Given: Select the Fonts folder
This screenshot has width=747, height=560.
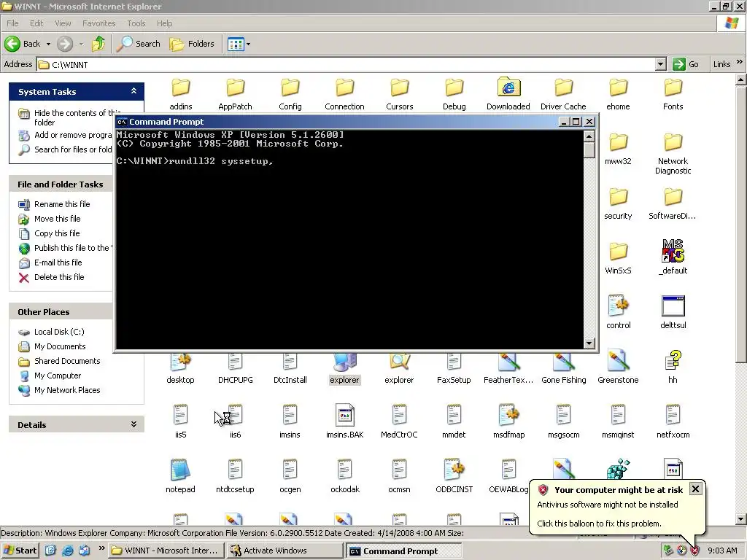Looking at the screenshot, I should [673, 94].
